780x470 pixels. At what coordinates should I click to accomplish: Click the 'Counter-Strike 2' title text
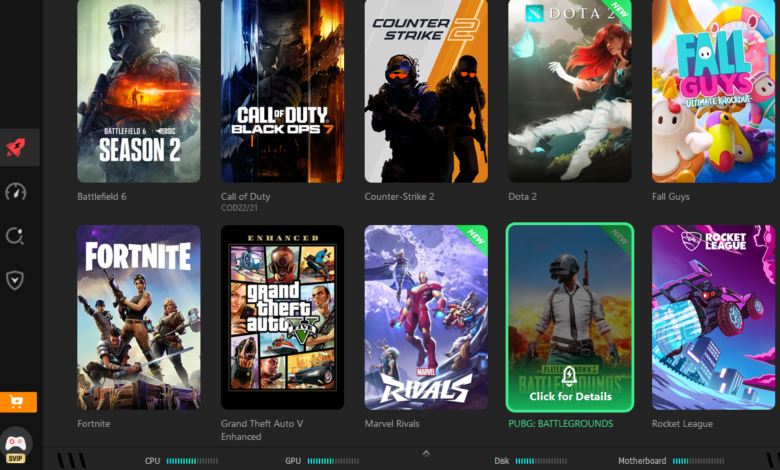point(399,196)
